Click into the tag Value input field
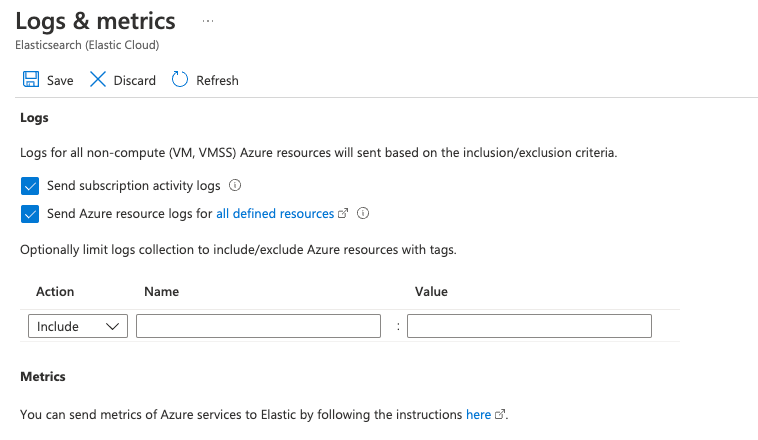This screenshot has height=440, width=758. (x=529, y=326)
